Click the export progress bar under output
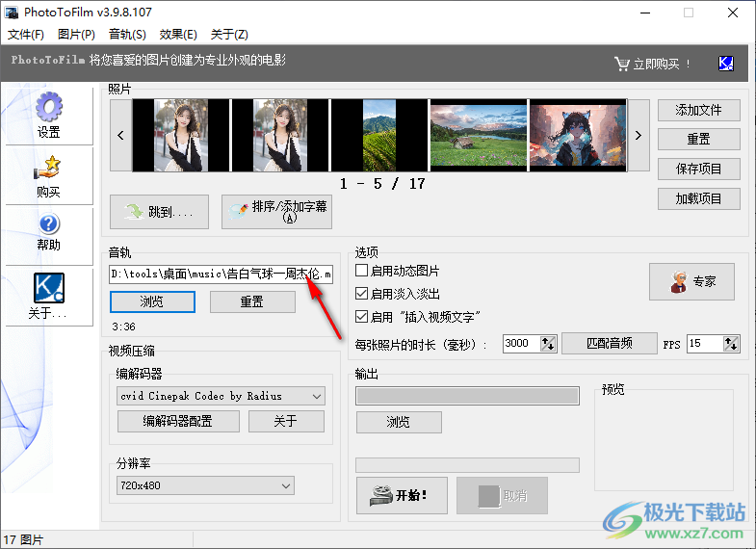This screenshot has height=549, width=756. [x=467, y=465]
